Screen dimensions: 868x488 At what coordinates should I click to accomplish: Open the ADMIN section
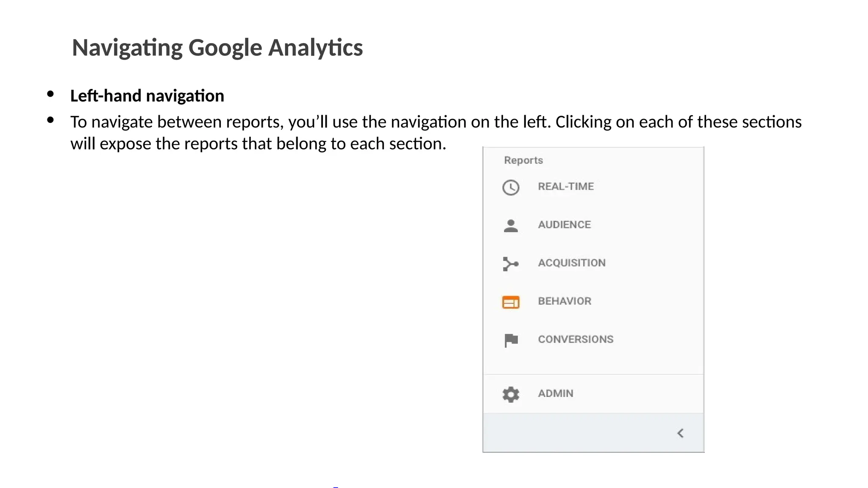(556, 394)
